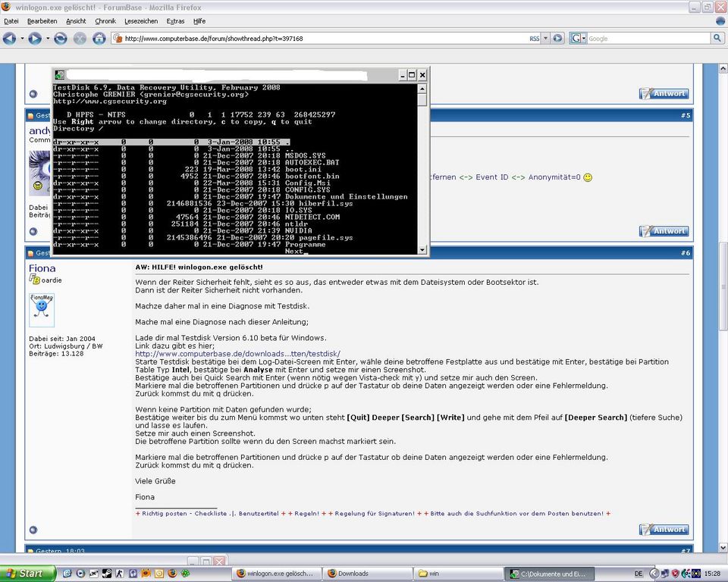Click the Stop loading icon

(80, 39)
